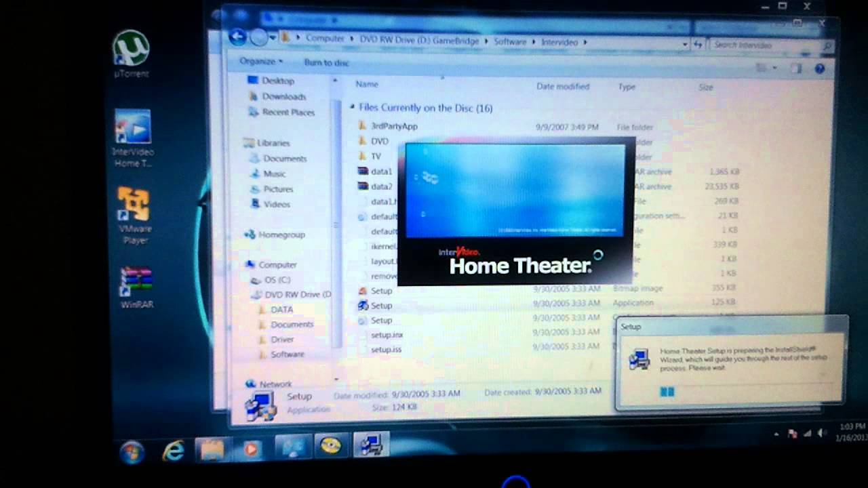The width and height of the screenshot is (868, 488).
Task: Open the Windows Explorer taskbar button
Action: (x=212, y=449)
